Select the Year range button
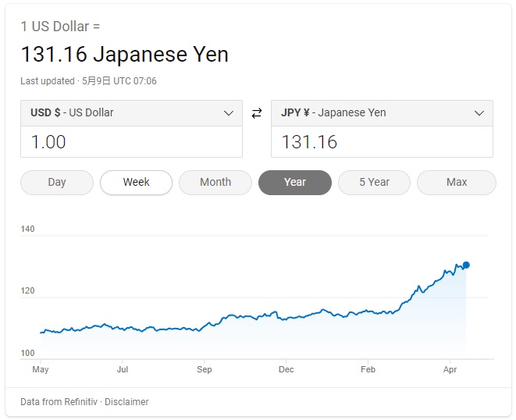516x420 pixels. [x=295, y=182]
